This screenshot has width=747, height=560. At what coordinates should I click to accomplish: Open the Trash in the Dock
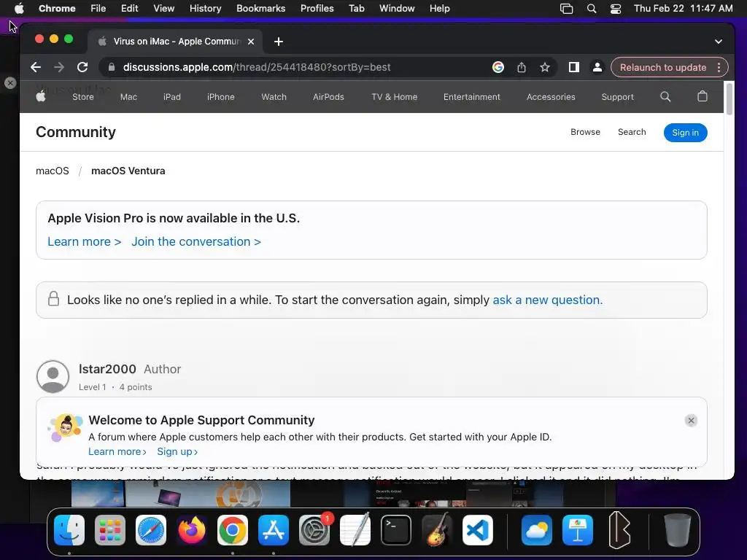click(678, 530)
